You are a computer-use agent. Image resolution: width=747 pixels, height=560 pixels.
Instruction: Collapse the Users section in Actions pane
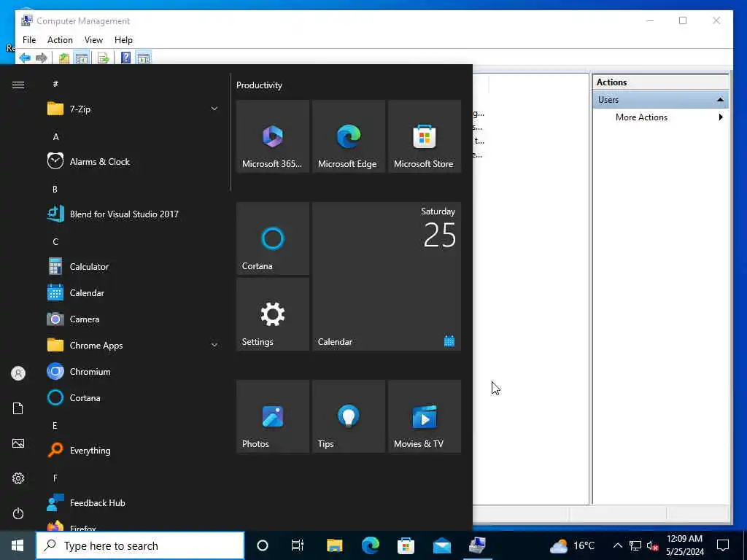pos(720,99)
